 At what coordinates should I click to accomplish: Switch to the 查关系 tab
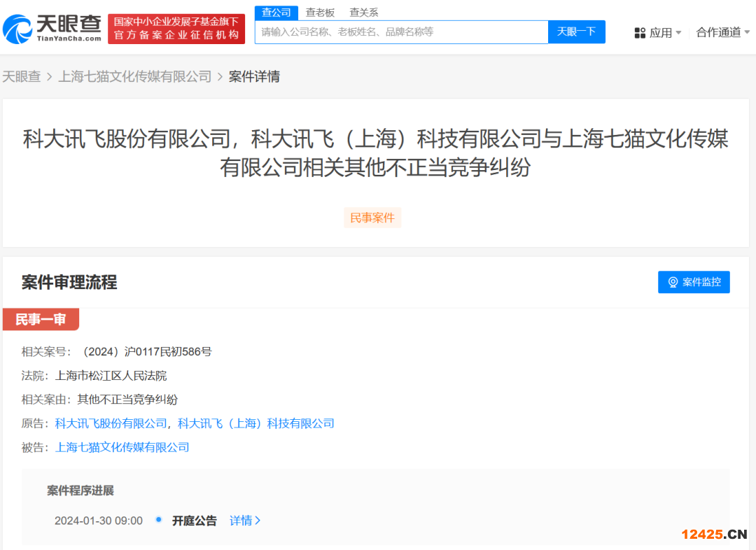click(363, 13)
